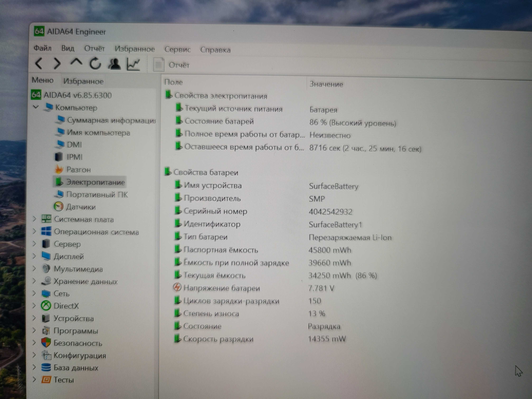Expand the Системная плата node
Viewport: 532px width, 399px height.
click(x=34, y=219)
